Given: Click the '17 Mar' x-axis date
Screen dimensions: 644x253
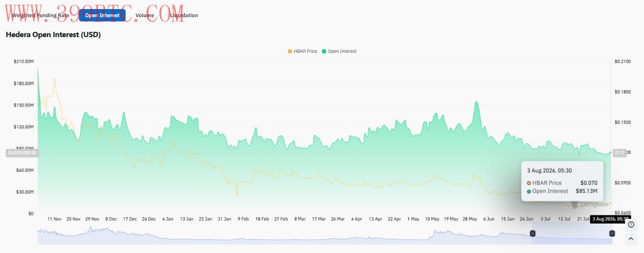Looking at the screenshot, I should (x=319, y=219).
